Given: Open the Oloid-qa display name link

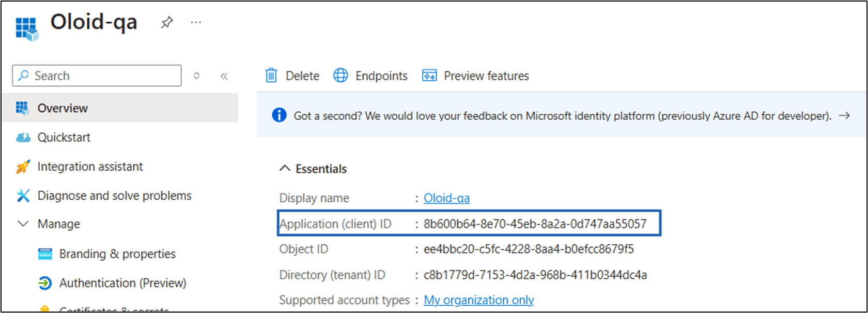Looking at the screenshot, I should point(446,198).
